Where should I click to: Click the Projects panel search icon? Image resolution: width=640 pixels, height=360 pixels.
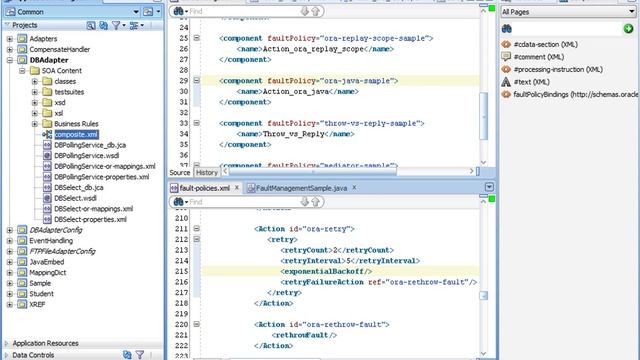click(x=91, y=25)
